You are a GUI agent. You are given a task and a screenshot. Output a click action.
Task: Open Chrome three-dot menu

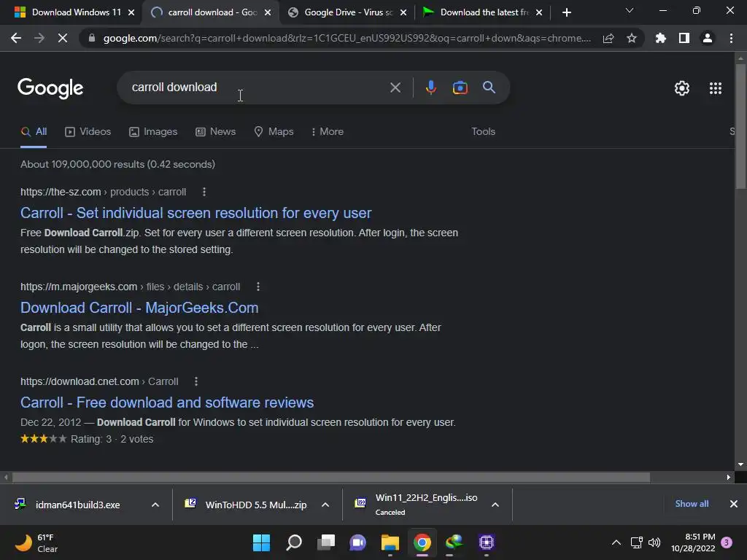pyautogui.click(x=731, y=38)
